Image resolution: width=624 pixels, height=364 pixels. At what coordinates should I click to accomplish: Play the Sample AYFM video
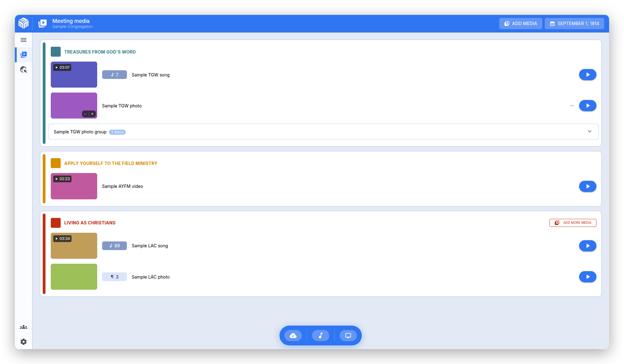point(587,186)
